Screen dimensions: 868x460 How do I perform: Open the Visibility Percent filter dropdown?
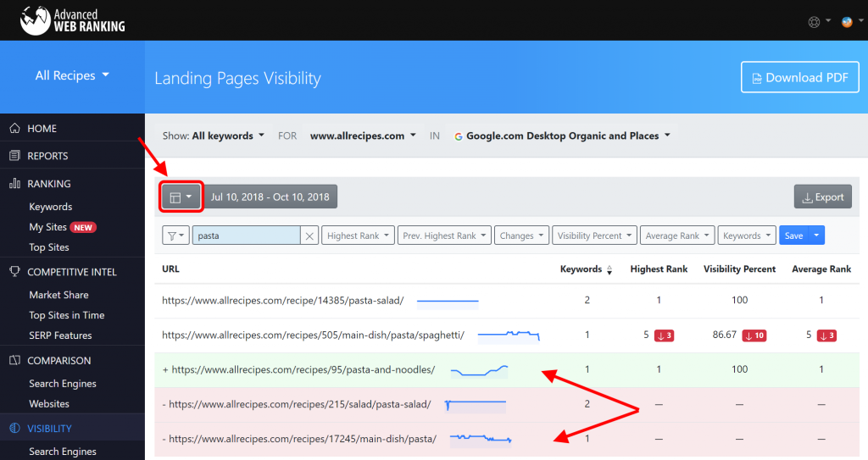pyautogui.click(x=594, y=236)
